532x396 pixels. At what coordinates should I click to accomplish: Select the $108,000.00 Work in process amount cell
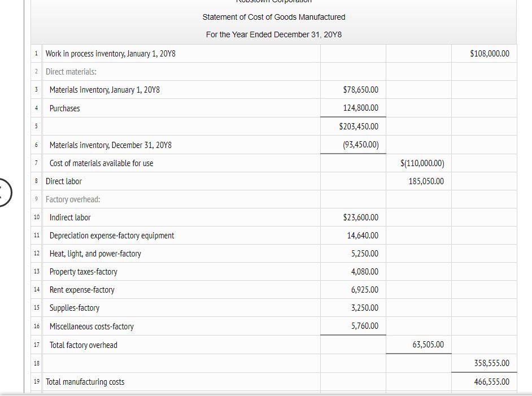click(x=484, y=53)
